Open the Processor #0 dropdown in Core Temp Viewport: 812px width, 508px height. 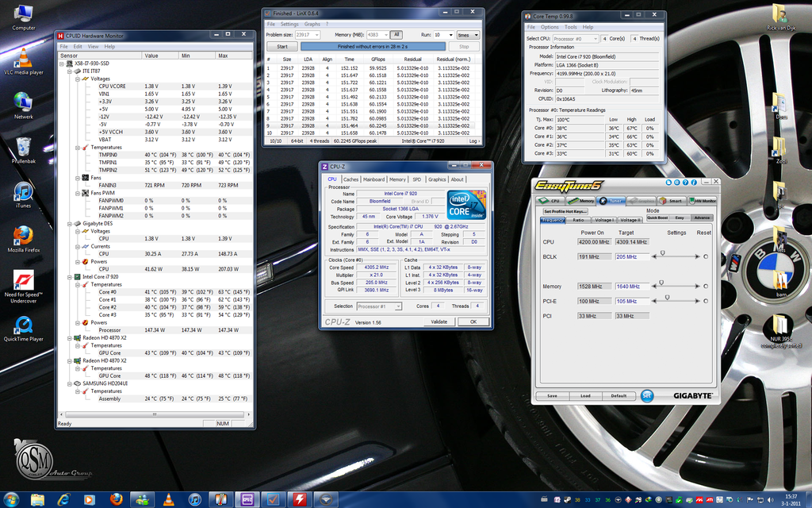click(596, 38)
